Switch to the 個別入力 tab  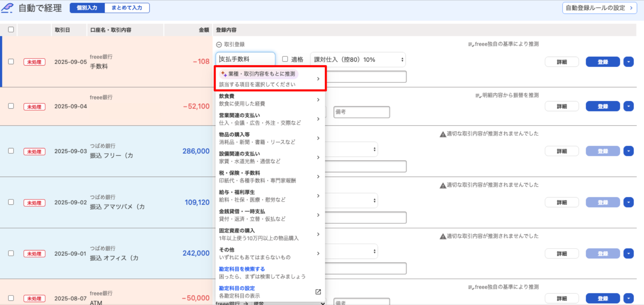point(87,8)
